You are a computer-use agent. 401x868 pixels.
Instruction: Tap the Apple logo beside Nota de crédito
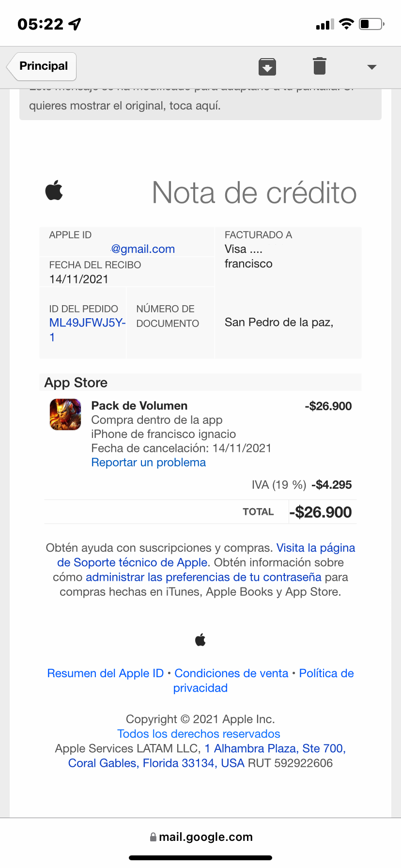tap(54, 190)
